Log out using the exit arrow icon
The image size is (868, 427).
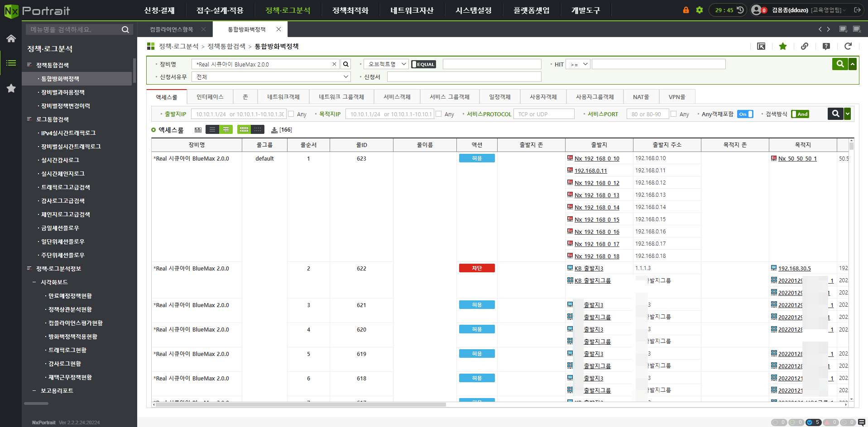click(x=857, y=10)
